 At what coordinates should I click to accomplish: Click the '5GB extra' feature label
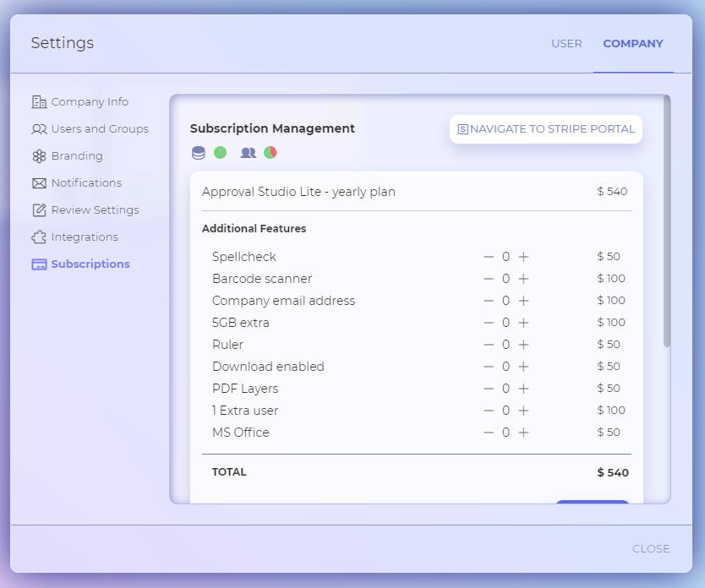click(241, 323)
